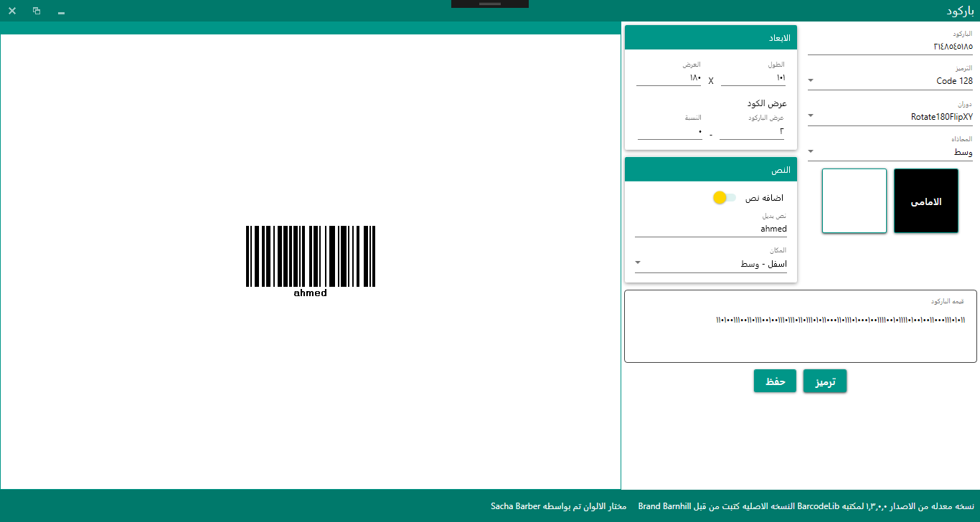Click the الابعاد panel header

pos(711,37)
